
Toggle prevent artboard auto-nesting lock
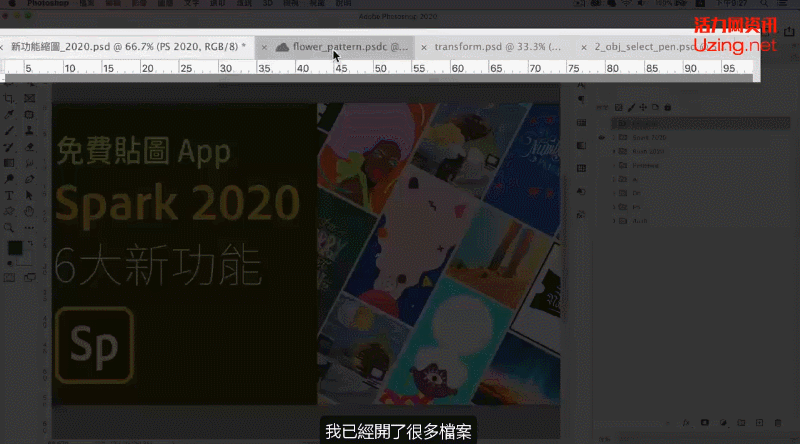[656, 108]
